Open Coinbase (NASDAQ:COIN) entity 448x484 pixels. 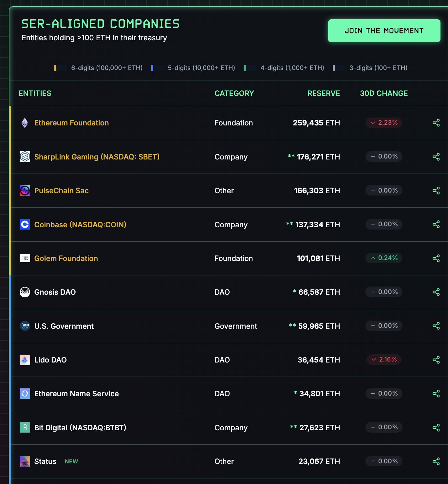click(80, 225)
